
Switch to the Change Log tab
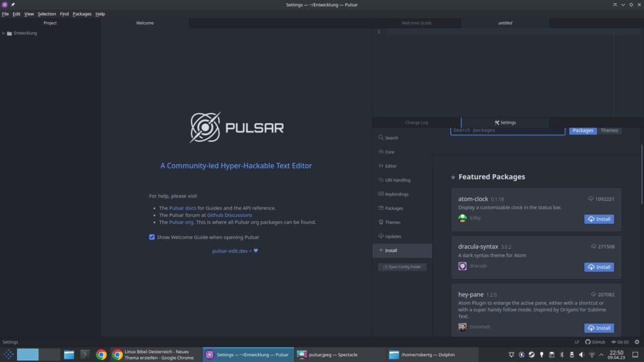(x=416, y=123)
